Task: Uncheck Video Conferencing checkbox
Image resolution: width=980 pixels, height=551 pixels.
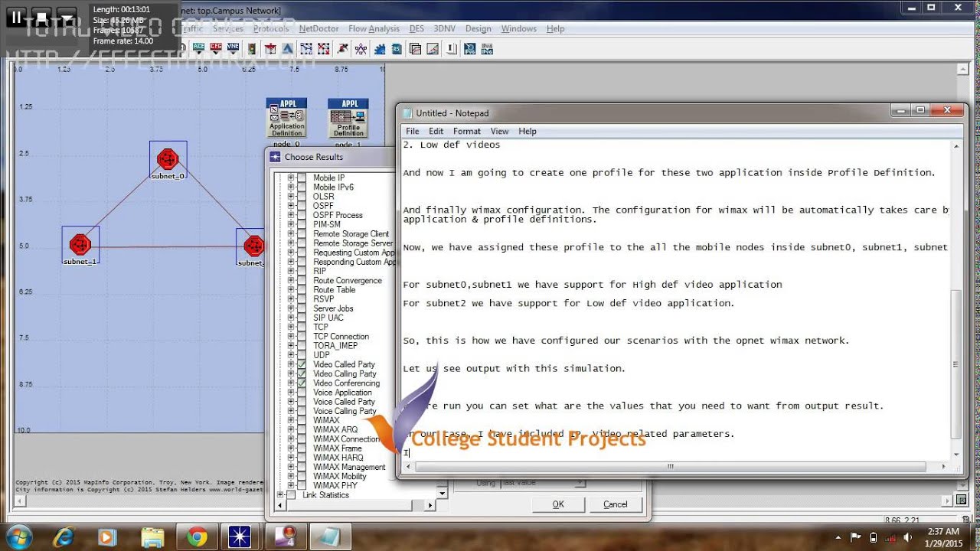Action: [x=302, y=383]
